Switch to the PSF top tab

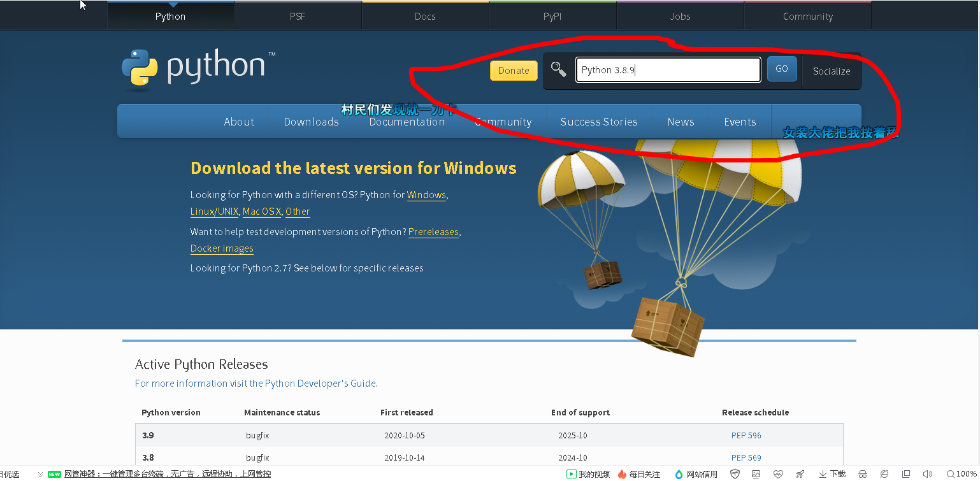tap(298, 16)
